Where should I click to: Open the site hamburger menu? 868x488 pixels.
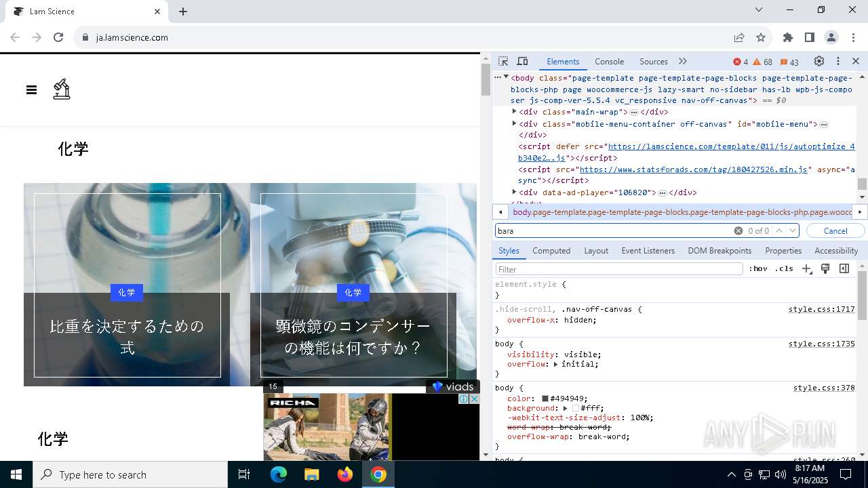tap(31, 89)
